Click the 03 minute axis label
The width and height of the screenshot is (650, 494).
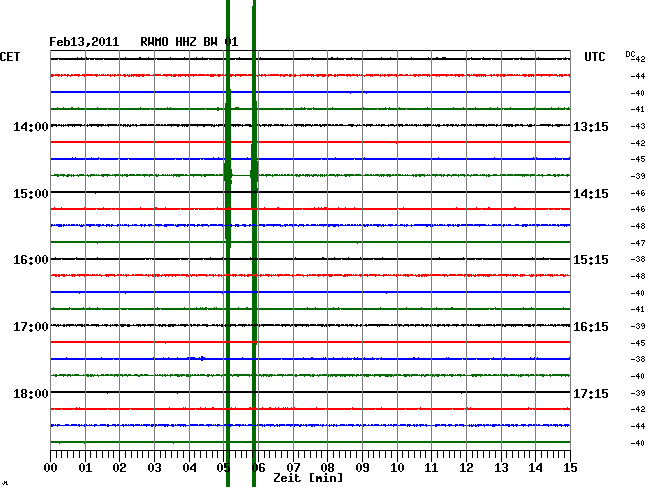pyautogui.click(x=154, y=468)
